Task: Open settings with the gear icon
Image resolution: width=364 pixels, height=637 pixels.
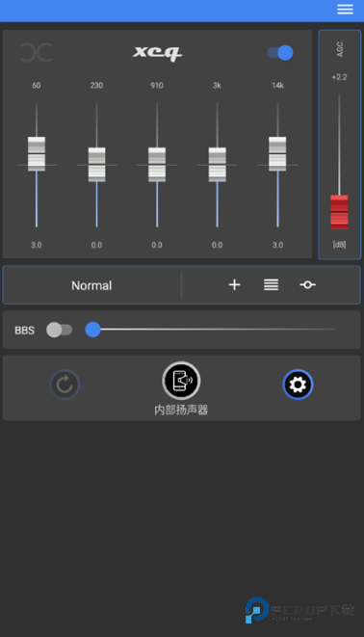Action: coord(298,385)
